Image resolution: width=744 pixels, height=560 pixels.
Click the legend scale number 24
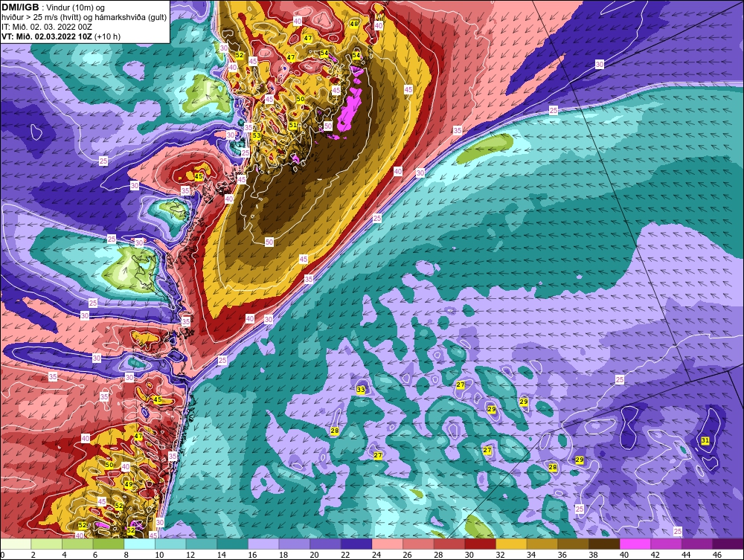pyautogui.click(x=376, y=555)
